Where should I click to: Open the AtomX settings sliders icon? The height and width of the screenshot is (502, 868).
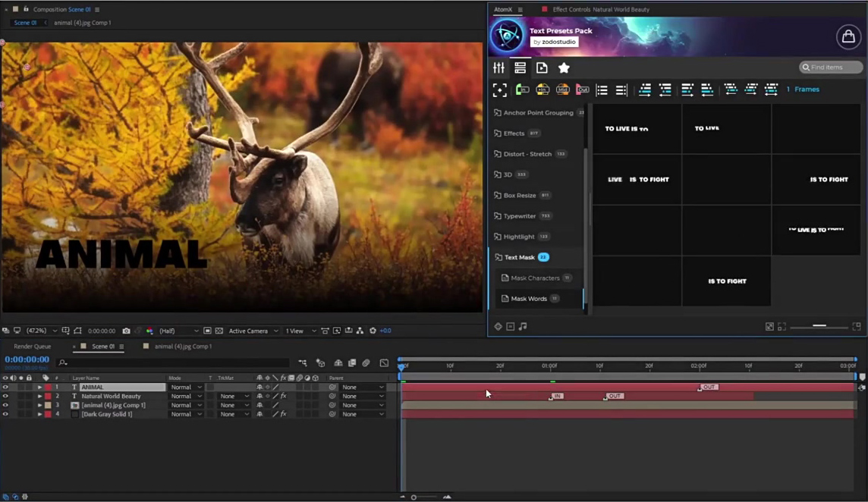click(x=499, y=67)
